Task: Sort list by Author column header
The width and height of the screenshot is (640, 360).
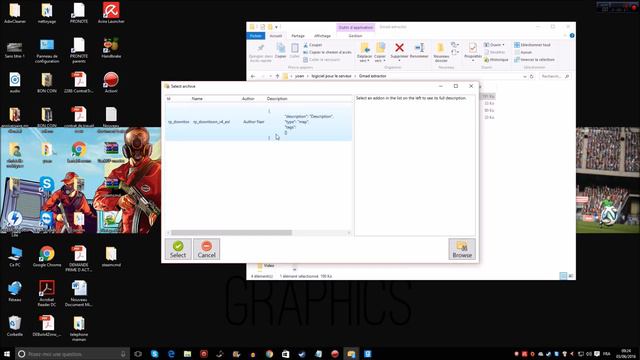Action: tap(248, 99)
